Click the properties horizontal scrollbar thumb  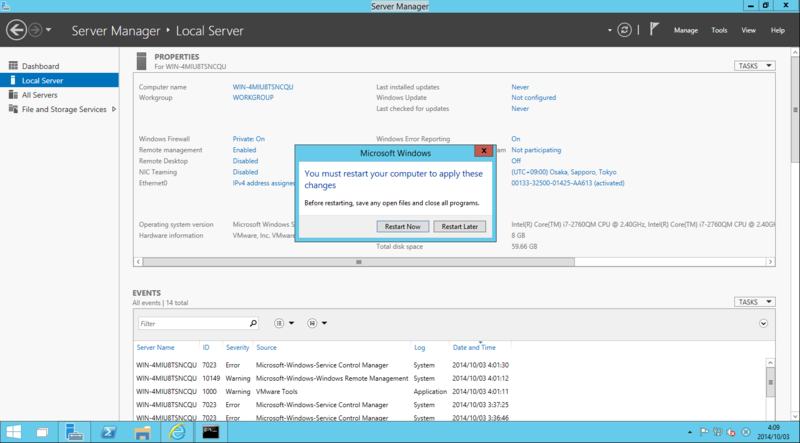coord(359,262)
